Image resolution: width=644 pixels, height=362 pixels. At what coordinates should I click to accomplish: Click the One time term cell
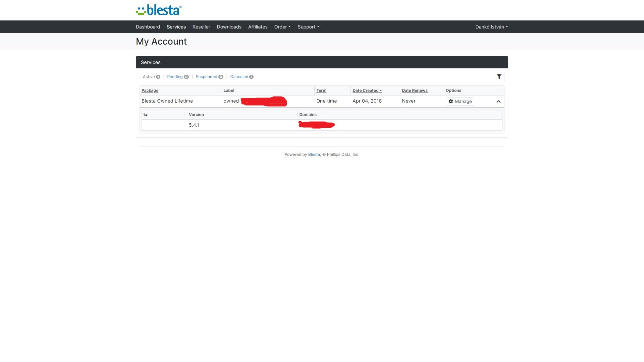[327, 101]
